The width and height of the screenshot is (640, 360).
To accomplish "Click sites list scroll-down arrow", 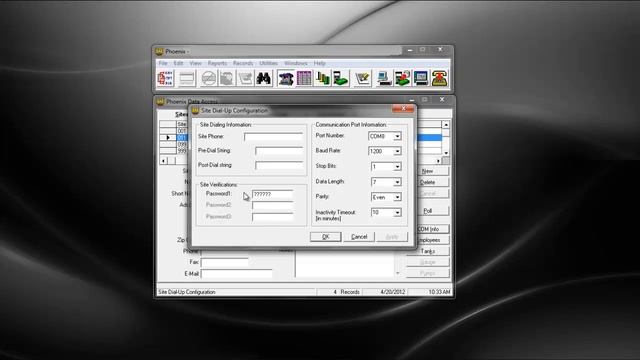I will pos(446,153).
